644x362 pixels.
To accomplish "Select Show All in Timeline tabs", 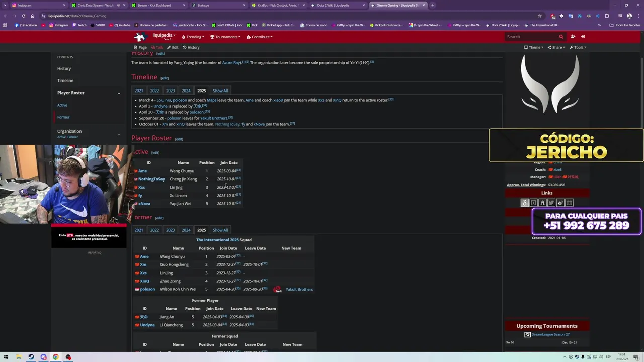I will coord(220,90).
